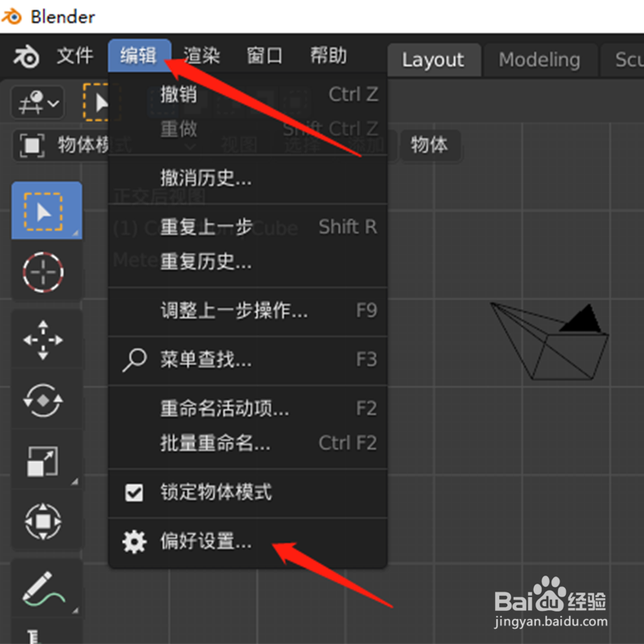This screenshot has width=644, height=644.
Task: Choose 撤消历史... menu entry
Action: [248, 179]
